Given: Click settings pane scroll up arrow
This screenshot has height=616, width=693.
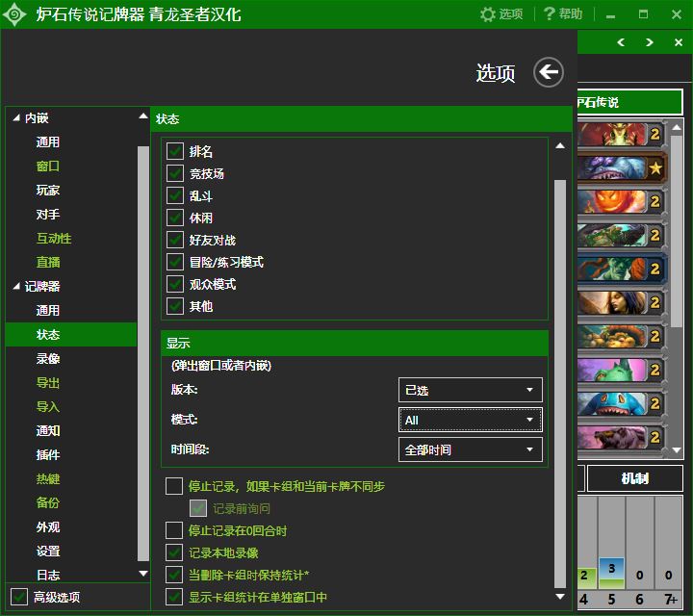Looking at the screenshot, I should pyautogui.click(x=560, y=146).
